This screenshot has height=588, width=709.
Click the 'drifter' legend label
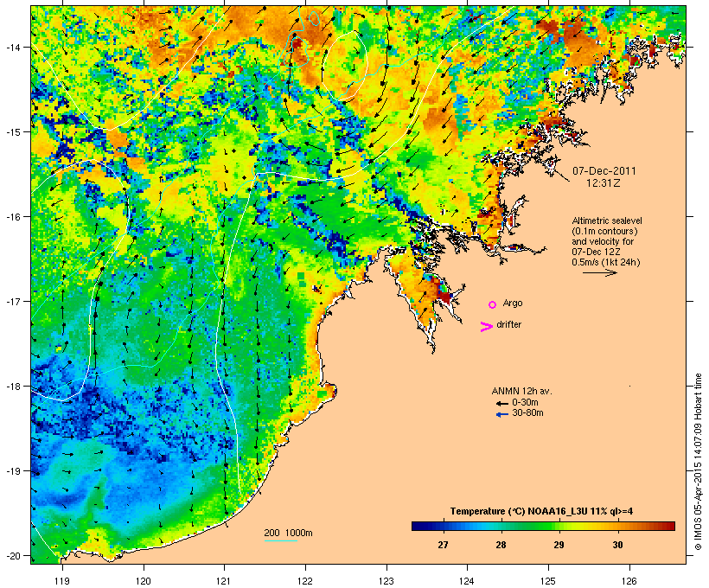coord(508,324)
